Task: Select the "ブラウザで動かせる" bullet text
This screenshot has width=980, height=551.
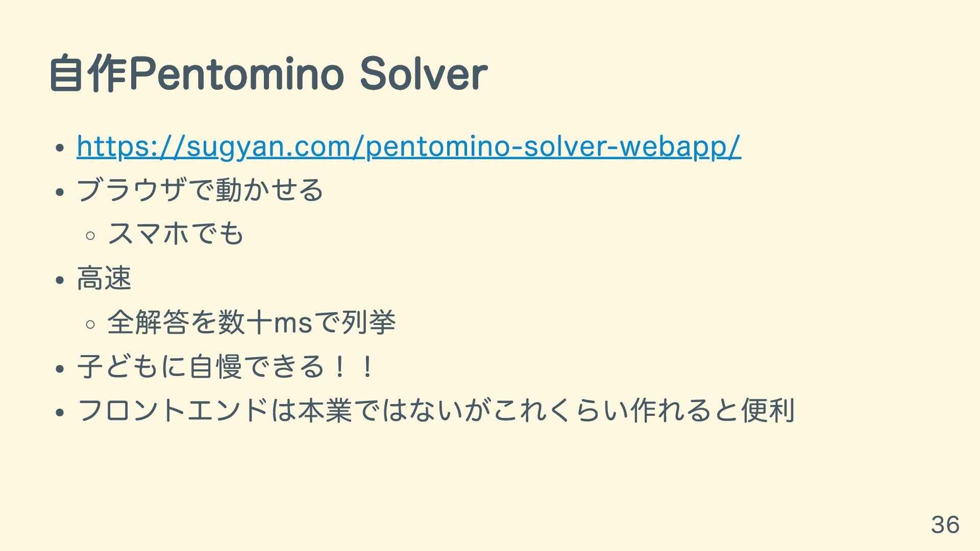Action: click(x=200, y=190)
